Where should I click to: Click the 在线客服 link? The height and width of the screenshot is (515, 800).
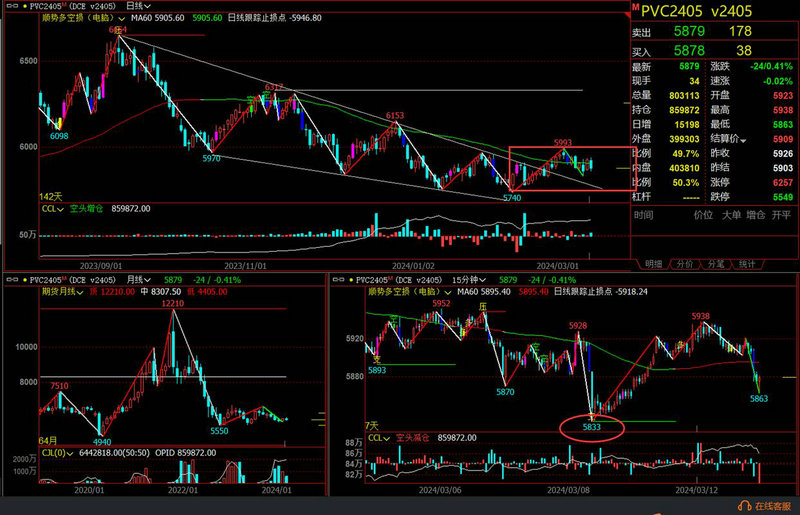774,505
